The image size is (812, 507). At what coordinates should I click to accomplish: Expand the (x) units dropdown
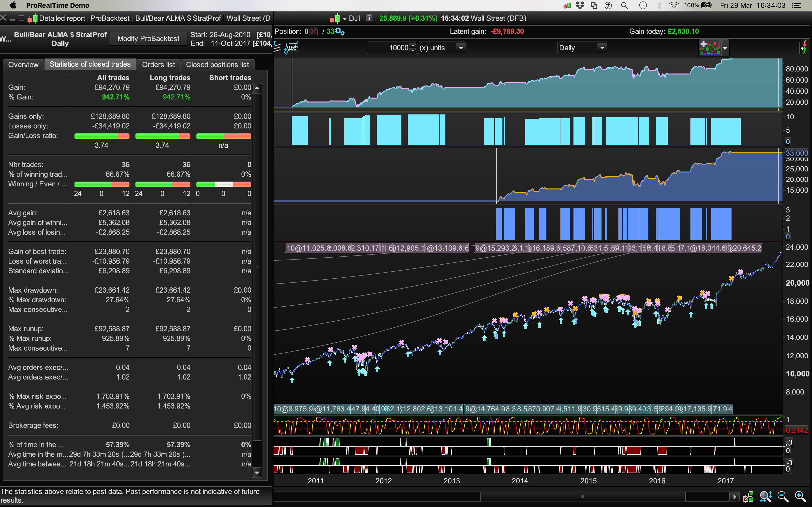[x=461, y=48]
